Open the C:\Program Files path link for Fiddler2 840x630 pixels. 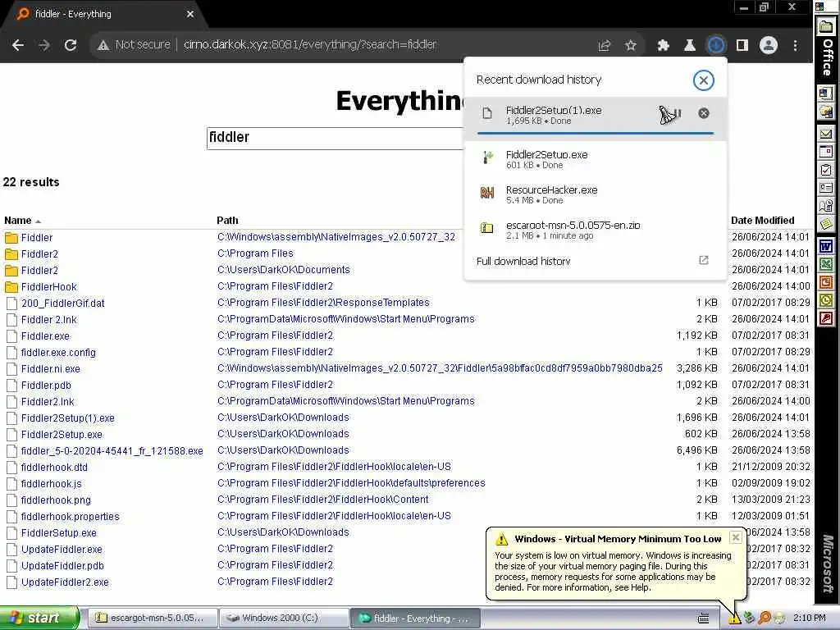coord(255,253)
